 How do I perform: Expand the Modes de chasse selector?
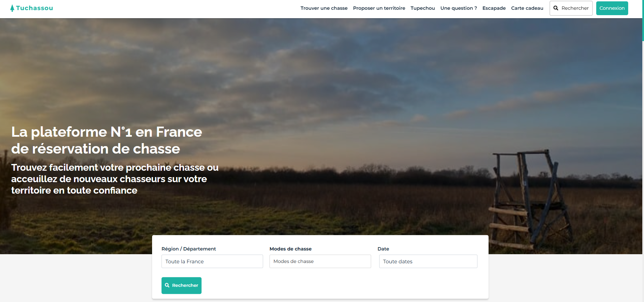[x=320, y=261]
